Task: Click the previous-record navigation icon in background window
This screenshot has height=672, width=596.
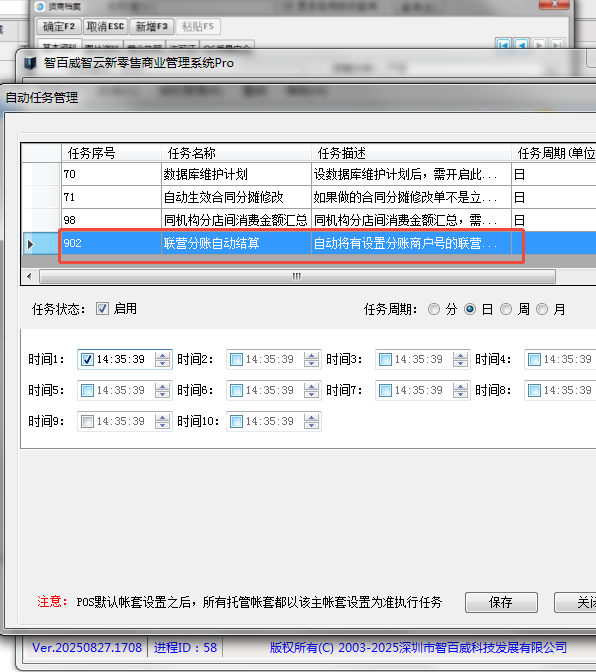Action: (521, 45)
